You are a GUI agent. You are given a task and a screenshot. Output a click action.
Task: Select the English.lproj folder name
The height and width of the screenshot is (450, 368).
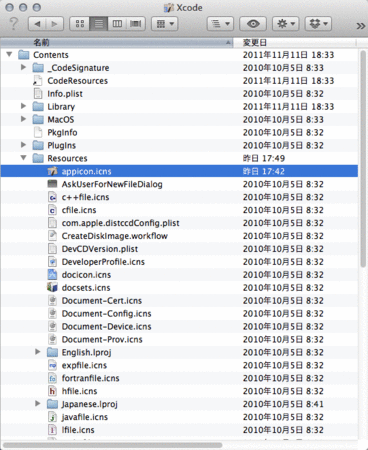click(x=86, y=353)
